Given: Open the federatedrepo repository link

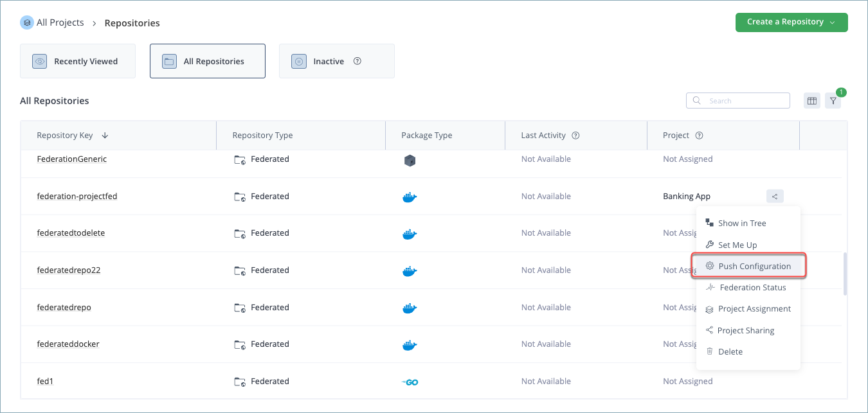Looking at the screenshot, I should (x=64, y=307).
